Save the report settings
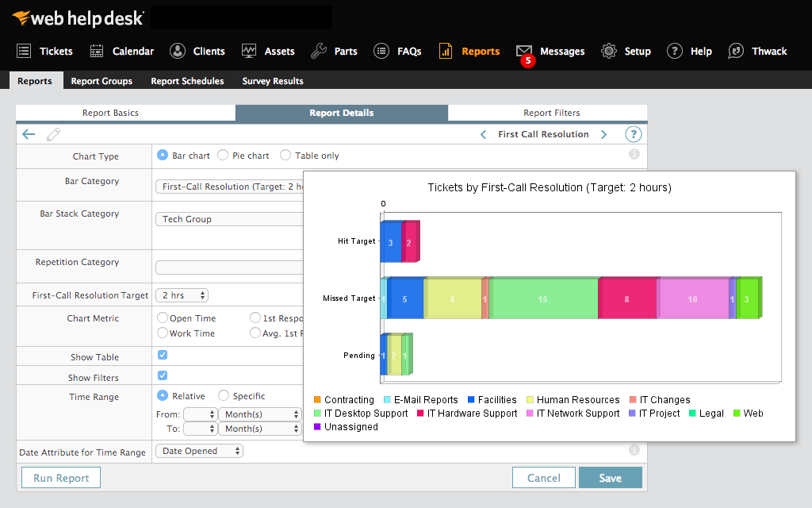The width and height of the screenshot is (812, 508). click(x=610, y=477)
